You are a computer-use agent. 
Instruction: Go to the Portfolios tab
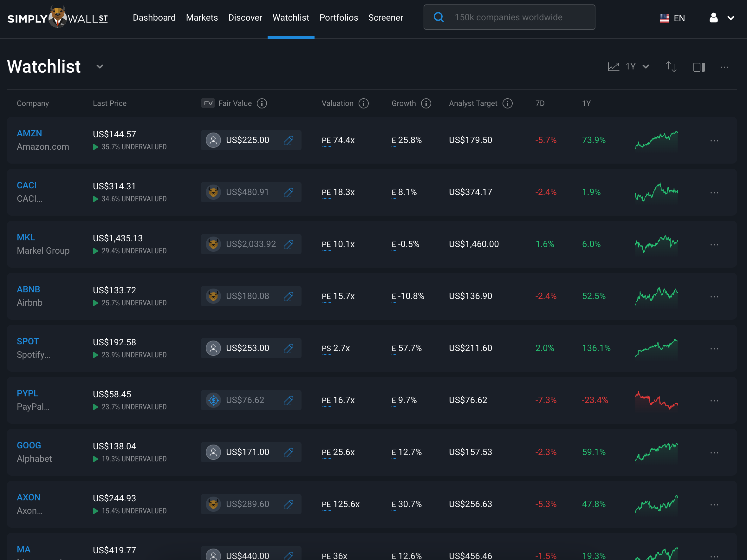coord(338,17)
